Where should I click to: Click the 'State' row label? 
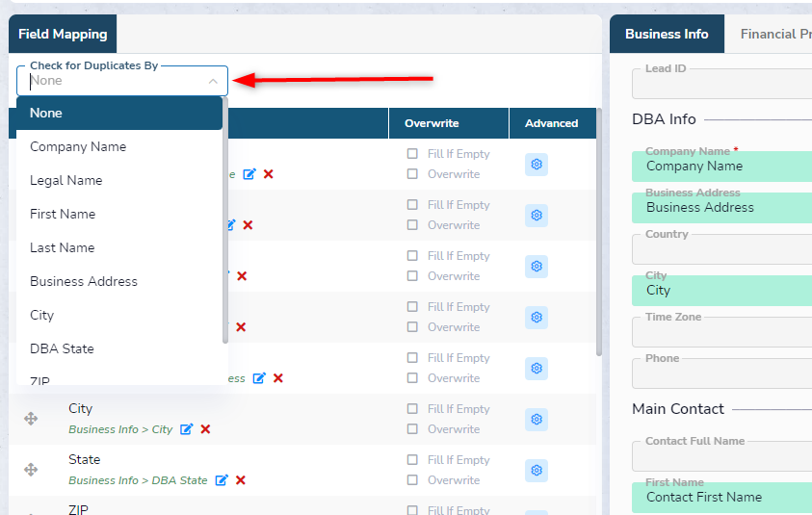point(85,459)
